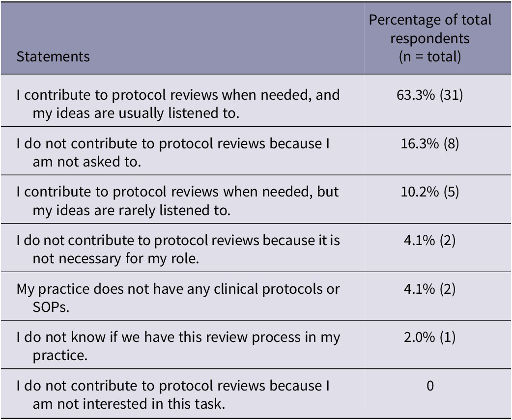Click the word 'practice.' on its own line
Viewport: 512px width, 420px height.
60,355
